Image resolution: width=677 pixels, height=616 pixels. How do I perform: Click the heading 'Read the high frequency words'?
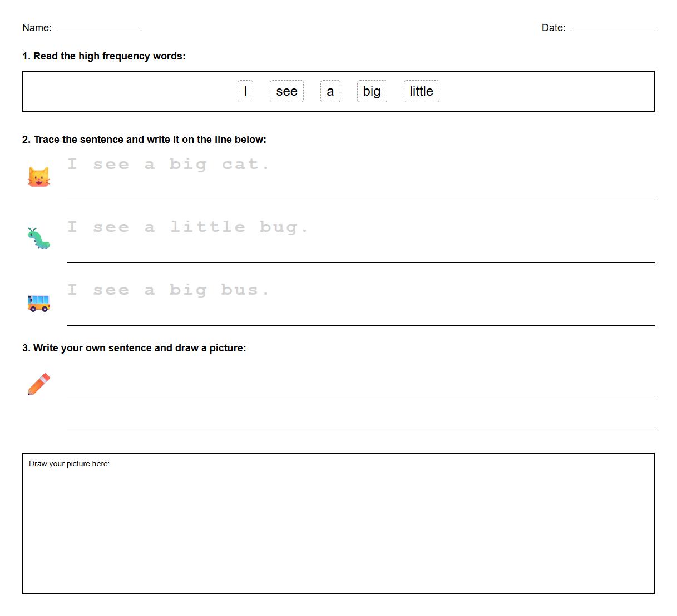coord(103,56)
